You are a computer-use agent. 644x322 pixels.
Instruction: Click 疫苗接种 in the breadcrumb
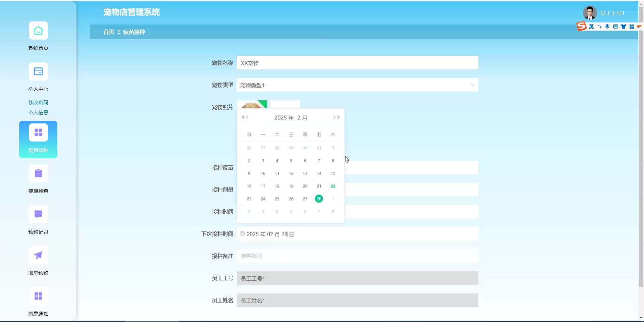click(134, 32)
